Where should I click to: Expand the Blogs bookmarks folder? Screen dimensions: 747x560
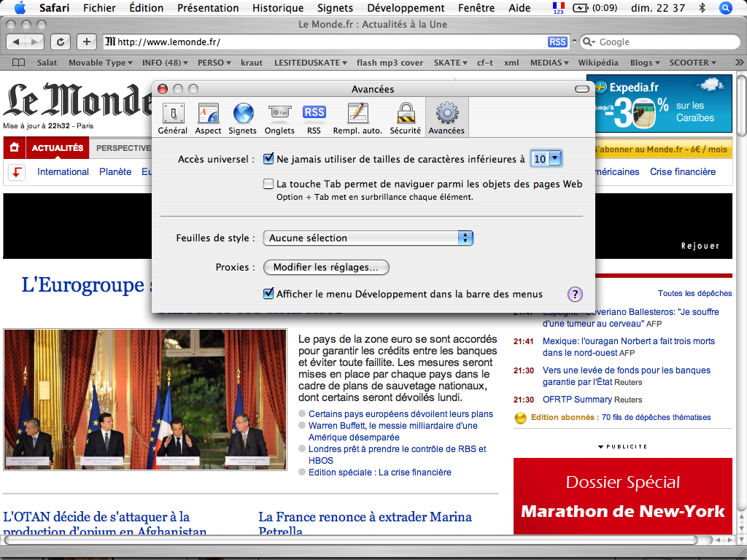645,63
